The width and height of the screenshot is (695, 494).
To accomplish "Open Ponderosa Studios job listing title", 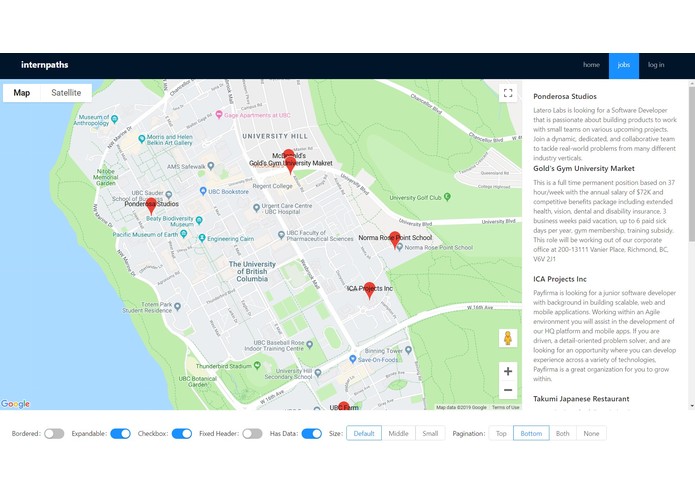I will point(565,97).
